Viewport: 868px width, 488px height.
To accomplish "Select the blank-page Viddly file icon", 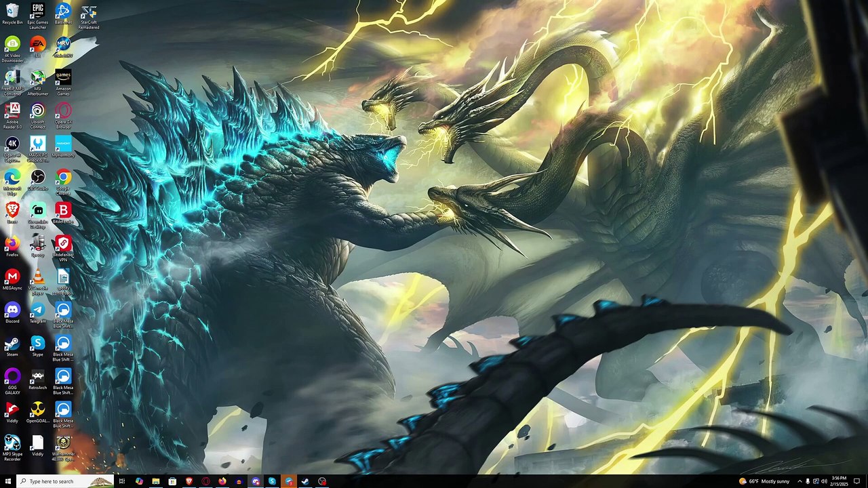I will [38, 445].
